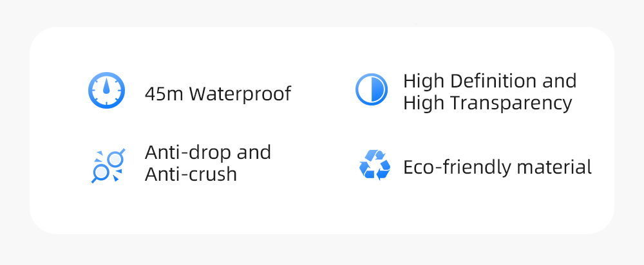Click the "High Definition and" text line
Image resolution: width=644 pixels, height=265 pixels.
click(x=489, y=81)
